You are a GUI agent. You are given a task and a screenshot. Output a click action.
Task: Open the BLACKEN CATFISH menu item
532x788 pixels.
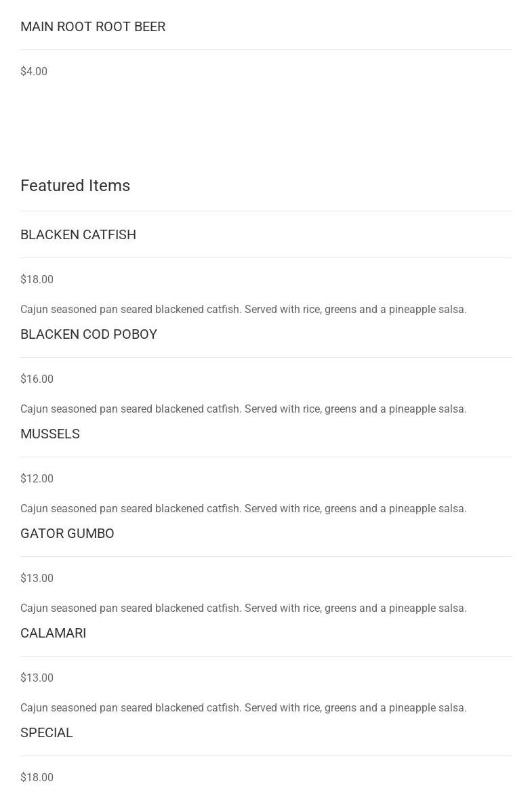point(78,234)
